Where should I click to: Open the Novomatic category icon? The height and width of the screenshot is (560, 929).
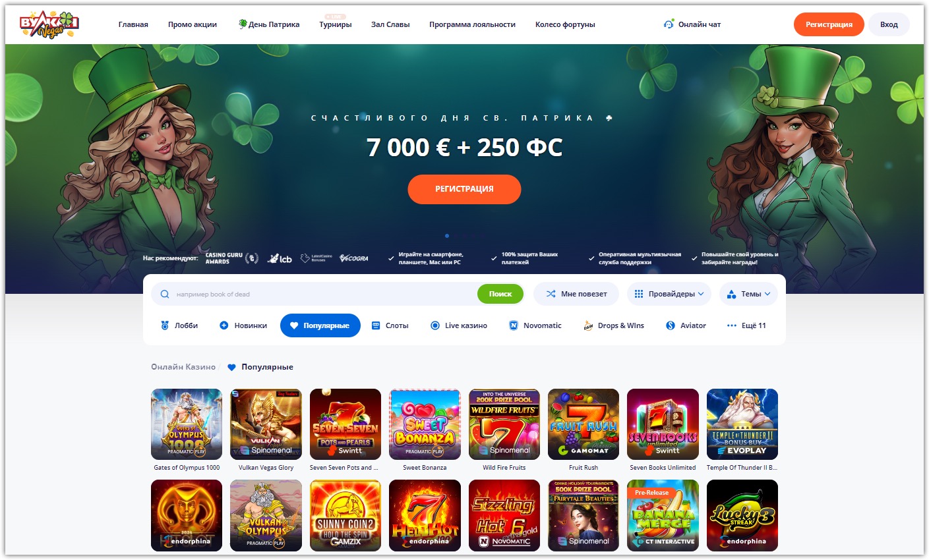514,325
